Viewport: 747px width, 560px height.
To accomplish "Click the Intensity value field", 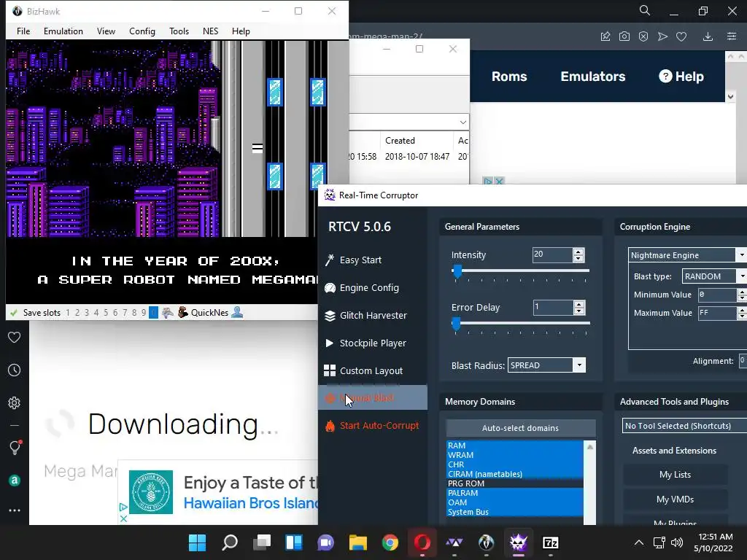I will 553,254.
